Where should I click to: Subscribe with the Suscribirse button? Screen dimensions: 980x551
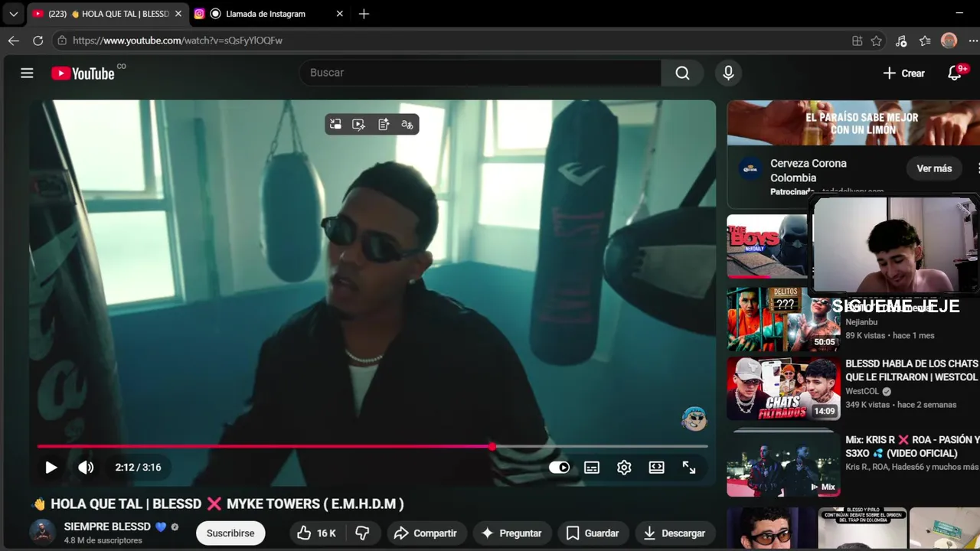coord(230,533)
